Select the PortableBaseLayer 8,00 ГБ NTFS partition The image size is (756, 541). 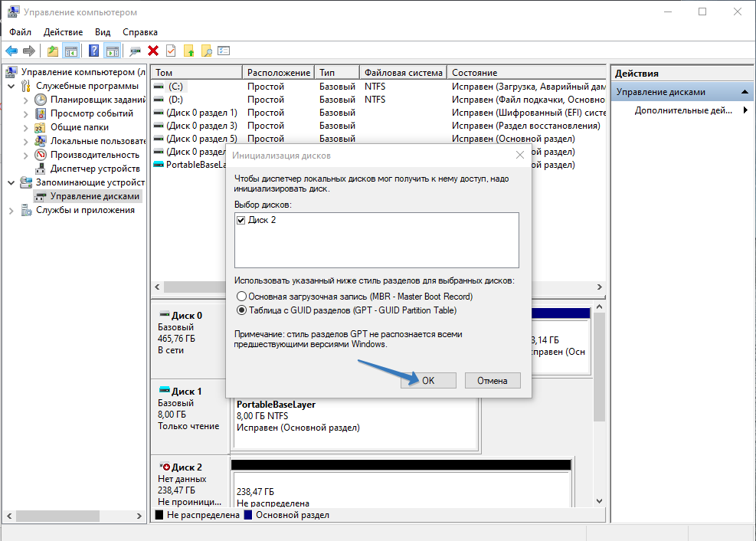[356, 423]
